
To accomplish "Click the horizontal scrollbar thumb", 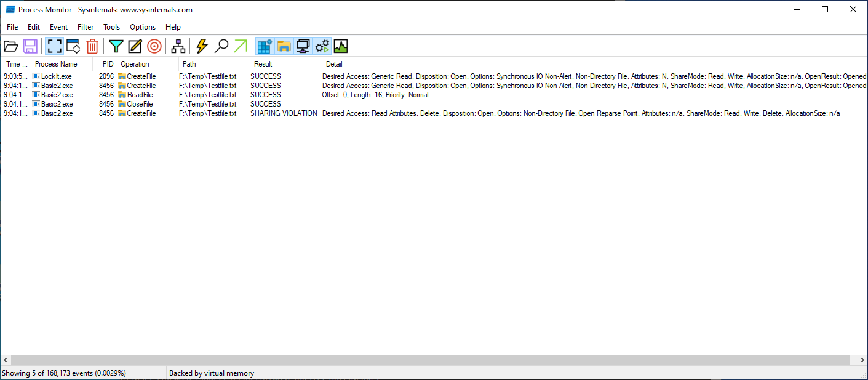I will [x=430, y=360].
